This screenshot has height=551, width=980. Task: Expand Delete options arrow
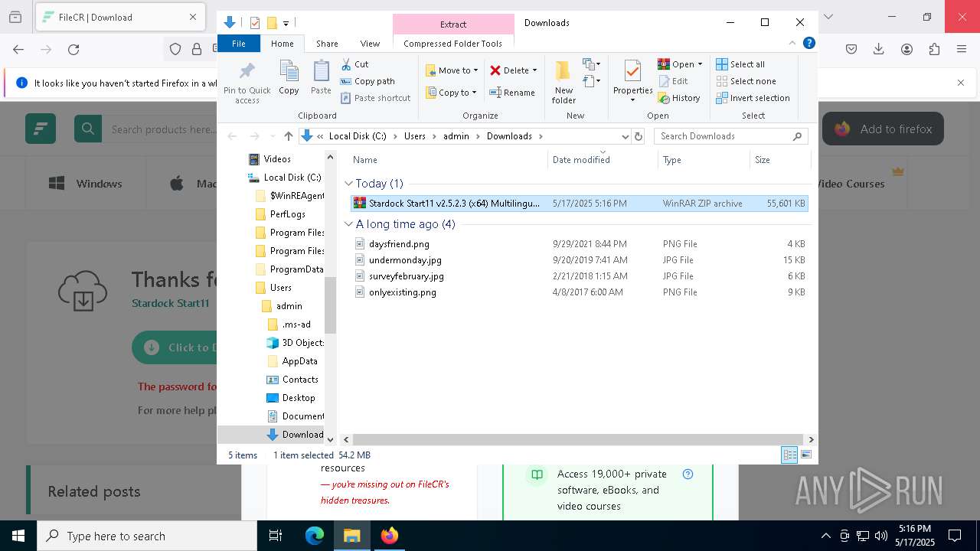pyautogui.click(x=534, y=70)
